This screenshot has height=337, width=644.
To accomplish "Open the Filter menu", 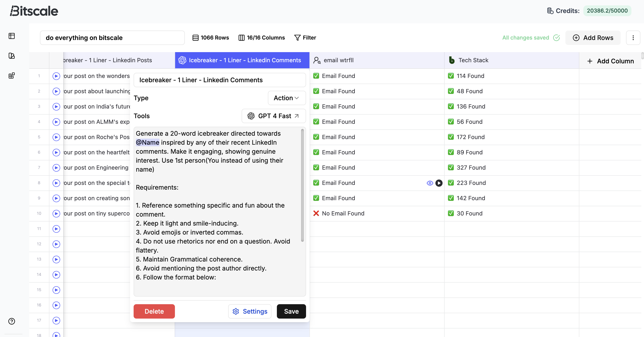I will (x=305, y=38).
